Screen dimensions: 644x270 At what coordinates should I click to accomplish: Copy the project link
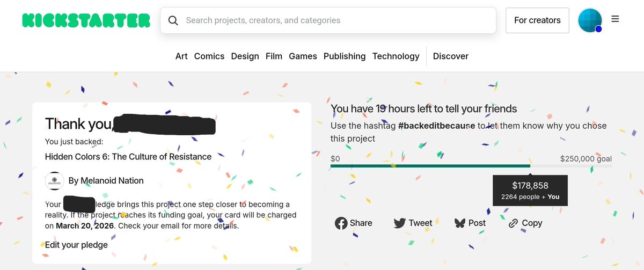pos(525,223)
